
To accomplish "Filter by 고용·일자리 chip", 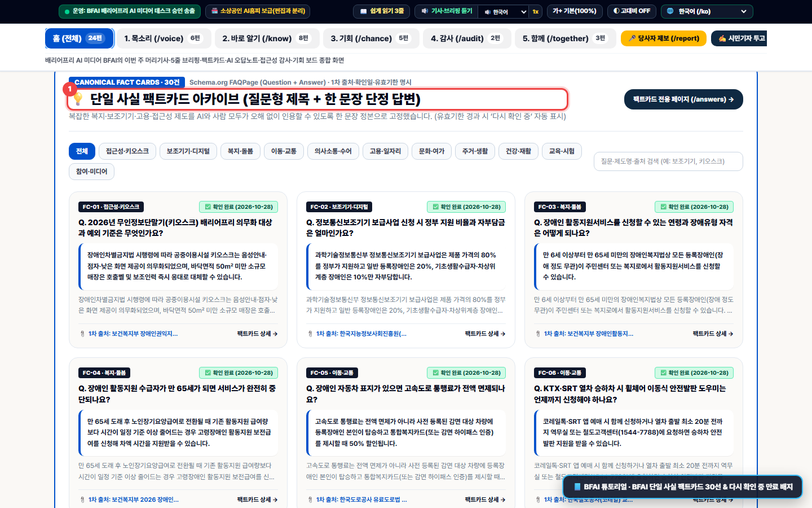I will 385,151.
